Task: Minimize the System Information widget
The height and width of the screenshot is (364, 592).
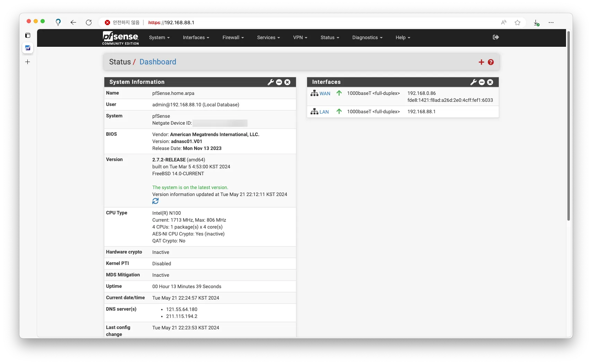Action: (x=279, y=82)
